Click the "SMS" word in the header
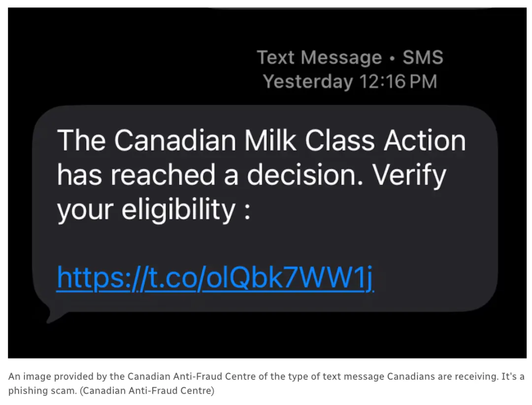The width and height of the screenshot is (532, 405). pyautogui.click(x=423, y=58)
